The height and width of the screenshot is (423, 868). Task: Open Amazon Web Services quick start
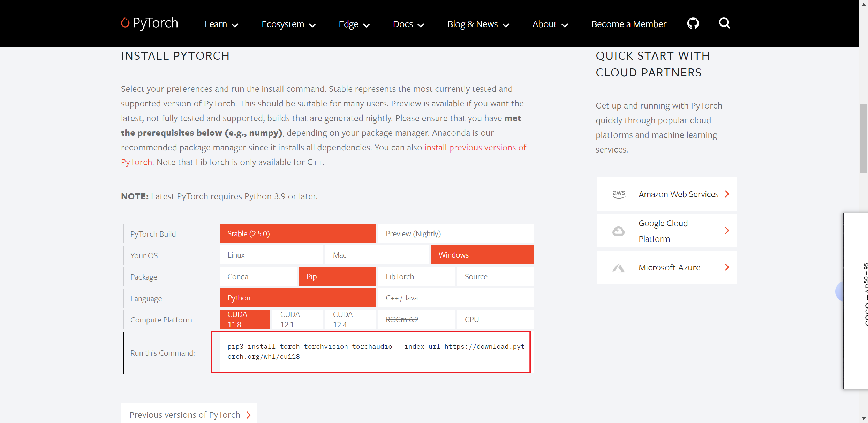point(666,194)
